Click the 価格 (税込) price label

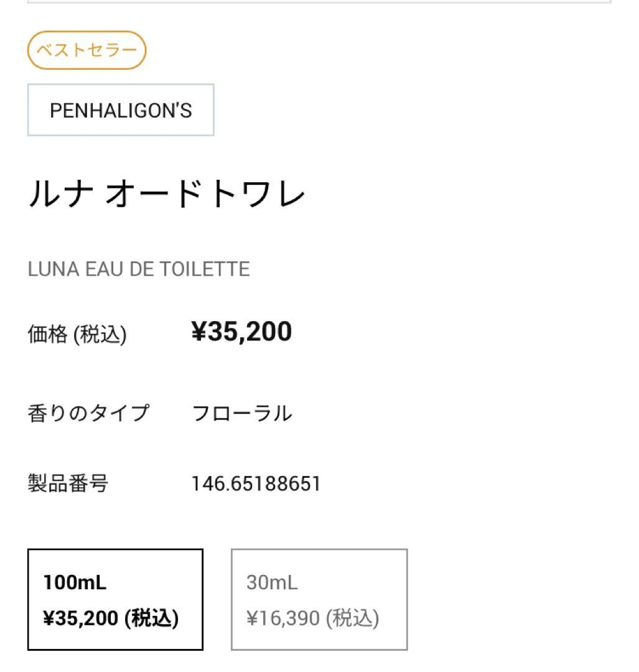pyautogui.click(x=77, y=335)
